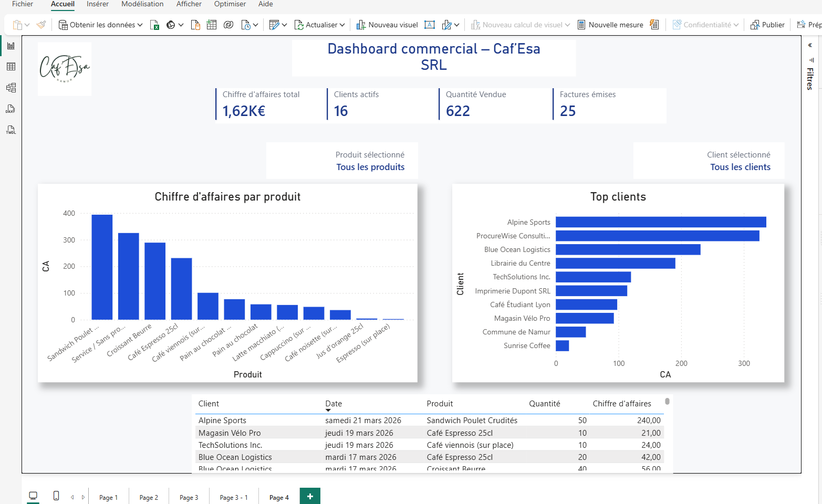Image resolution: width=822 pixels, height=504 pixels.
Task: Select the Format painter brush icon
Action: (41, 25)
